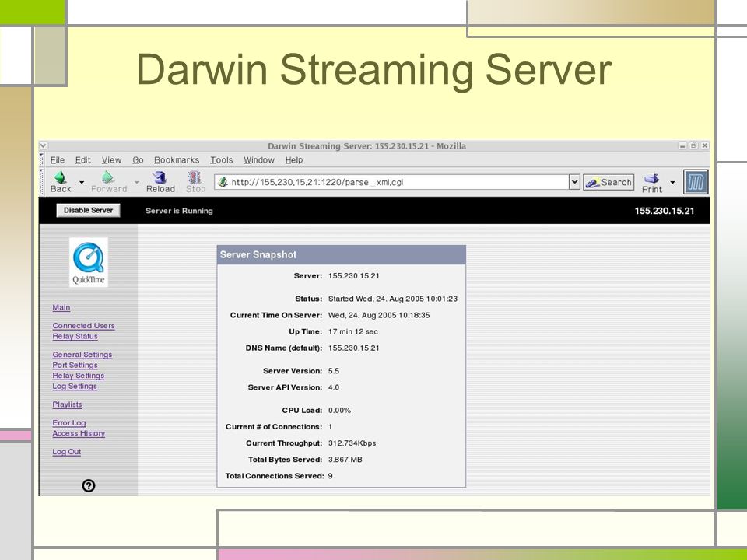The height and width of the screenshot is (560, 747).
Task: Click the Total Bytes Served value 3.867 MB
Action: [x=345, y=460]
